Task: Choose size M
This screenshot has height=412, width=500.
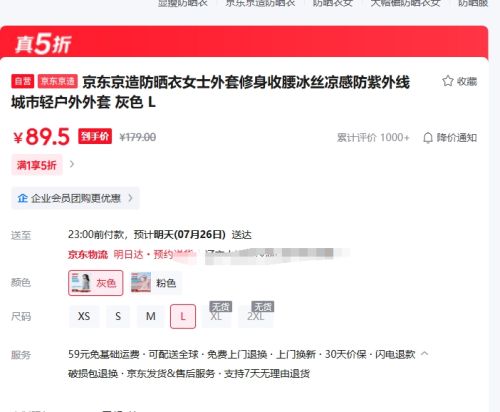Action: [151, 316]
